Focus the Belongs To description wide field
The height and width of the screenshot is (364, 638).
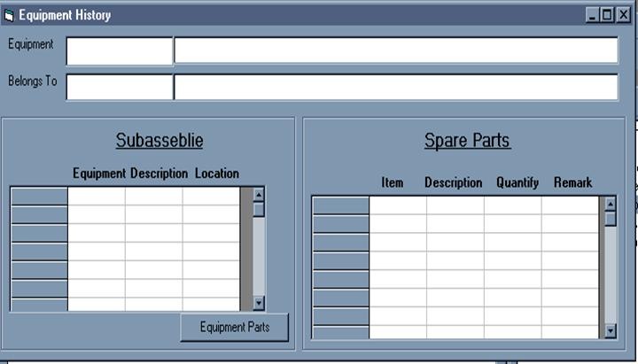coord(396,87)
